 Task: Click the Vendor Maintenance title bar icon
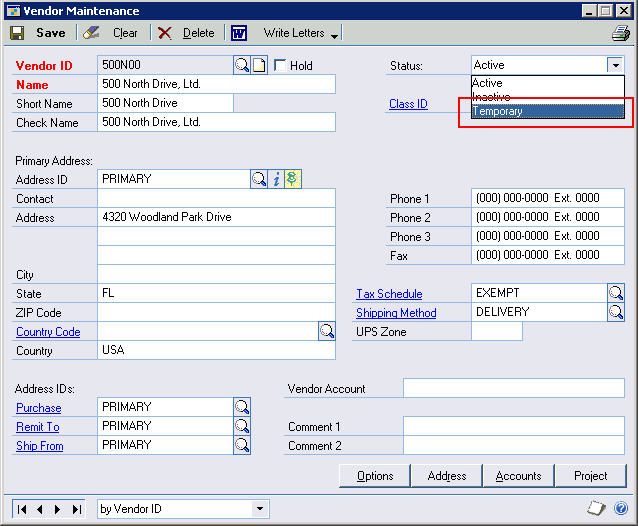point(14,11)
